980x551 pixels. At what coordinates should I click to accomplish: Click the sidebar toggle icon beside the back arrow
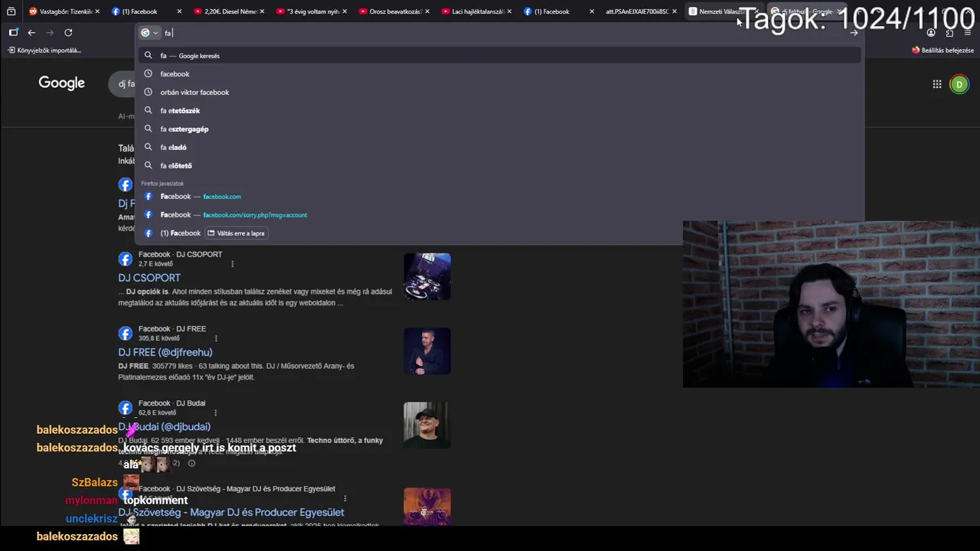pyautogui.click(x=13, y=32)
